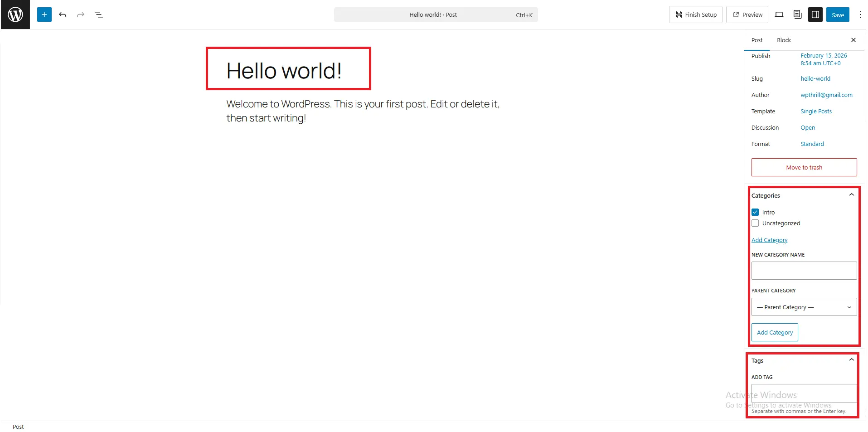Viewport: 868px width, 432px height.
Task: Check the Uncategorized category
Action: pyautogui.click(x=755, y=223)
